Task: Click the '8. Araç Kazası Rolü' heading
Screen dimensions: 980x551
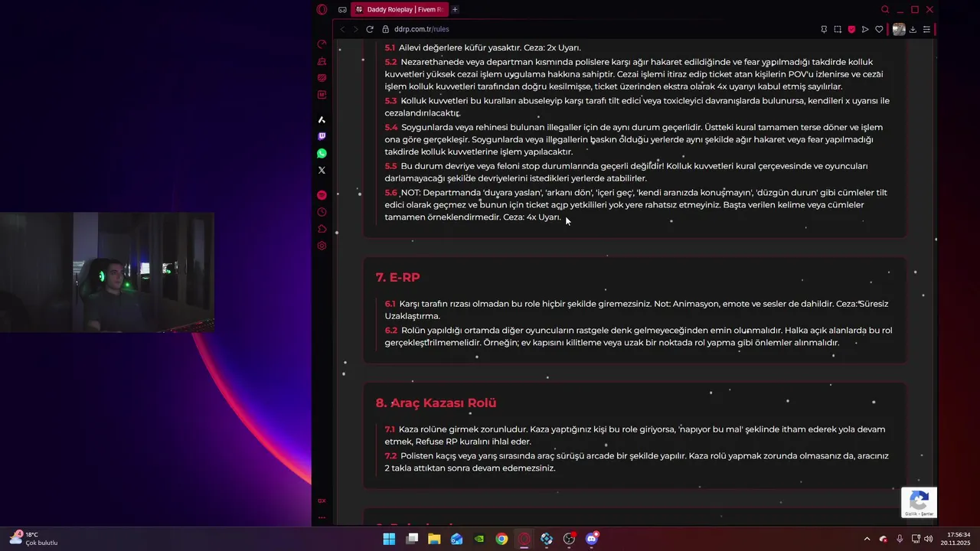Action: click(x=436, y=403)
